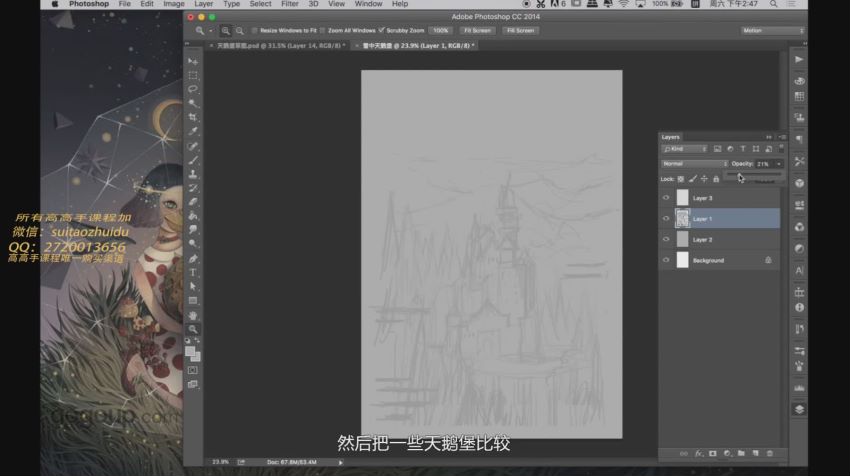
Task: Click add layer mask icon
Action: click(x=713, y=453)
